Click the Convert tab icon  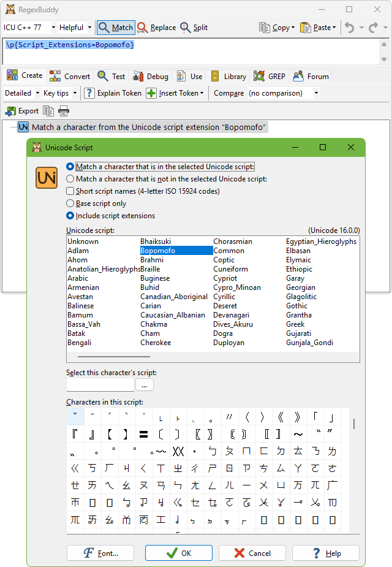click(x=55, y=76)
